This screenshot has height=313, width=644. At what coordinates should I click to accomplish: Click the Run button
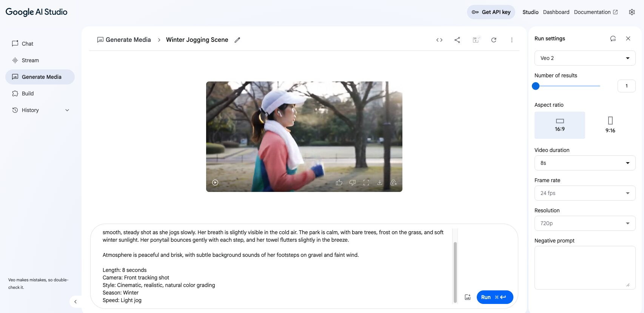coord(495,297)
